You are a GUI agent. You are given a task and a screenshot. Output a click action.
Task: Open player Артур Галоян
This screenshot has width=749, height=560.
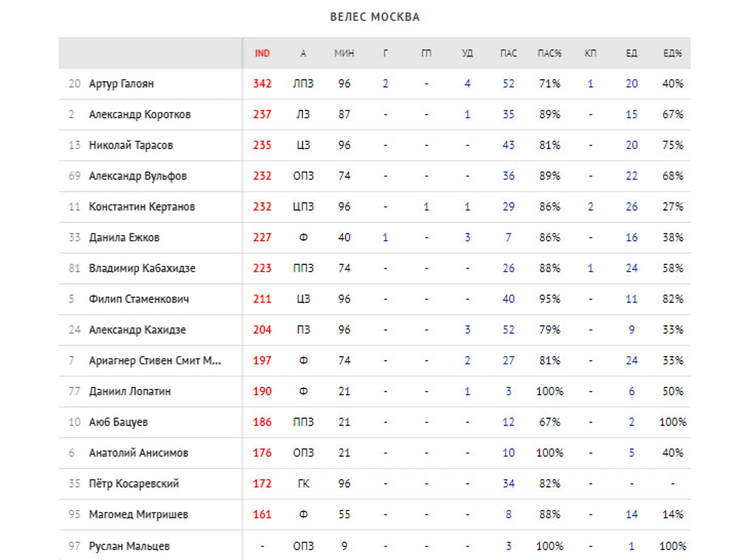coord(121,84)
